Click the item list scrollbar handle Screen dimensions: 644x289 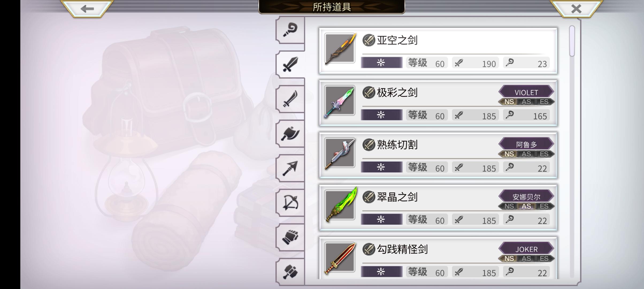pos(572,41)
